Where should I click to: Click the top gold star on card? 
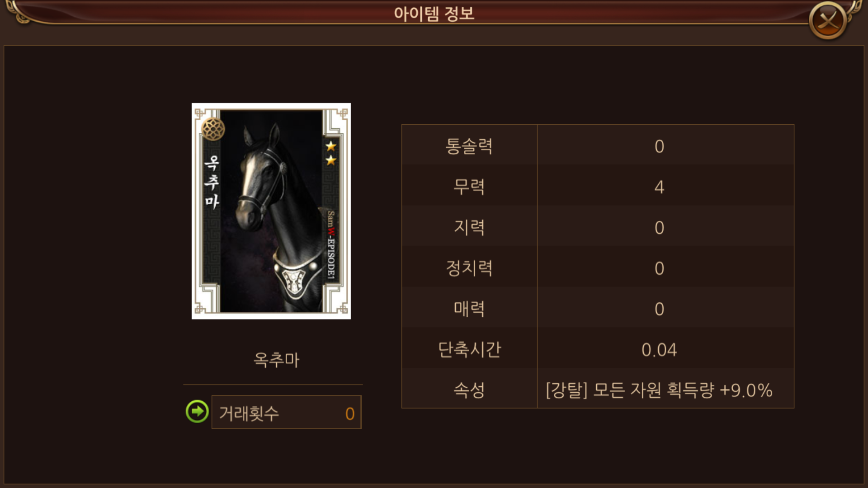point(331,146)
